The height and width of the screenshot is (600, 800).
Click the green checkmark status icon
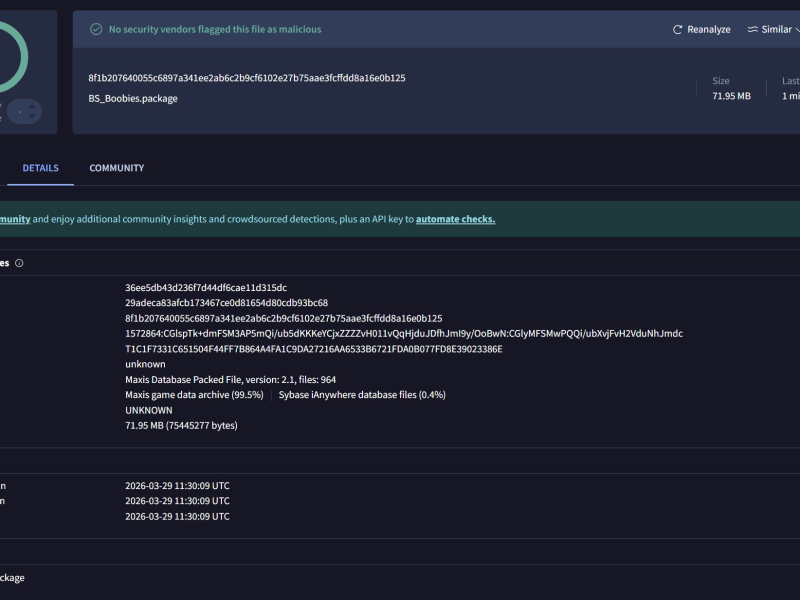96,30
